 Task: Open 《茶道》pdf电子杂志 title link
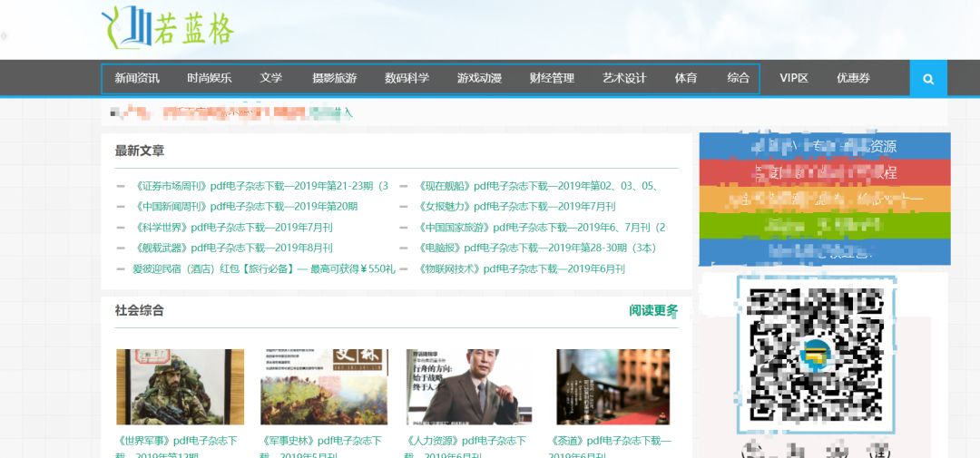[x=611, y=447]
